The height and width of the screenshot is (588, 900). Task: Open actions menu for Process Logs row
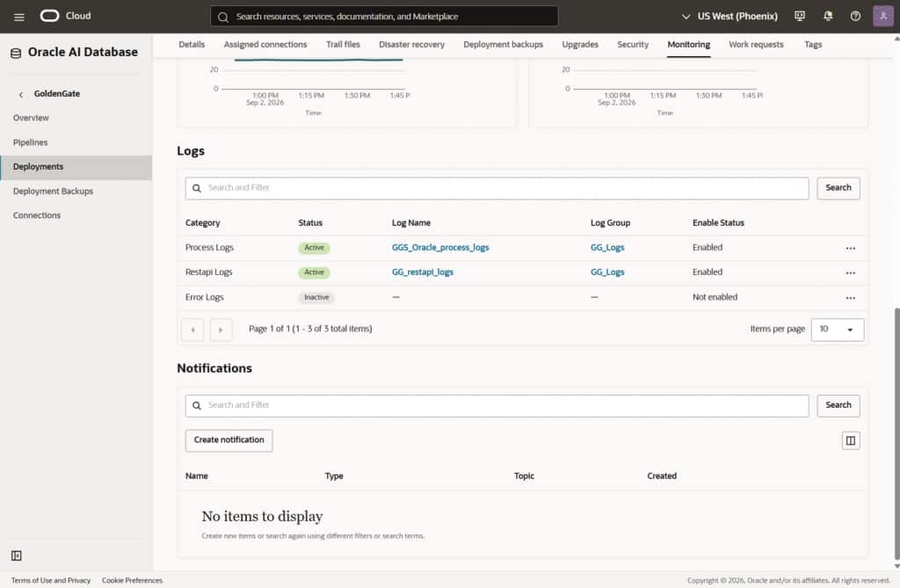[850, 248]
